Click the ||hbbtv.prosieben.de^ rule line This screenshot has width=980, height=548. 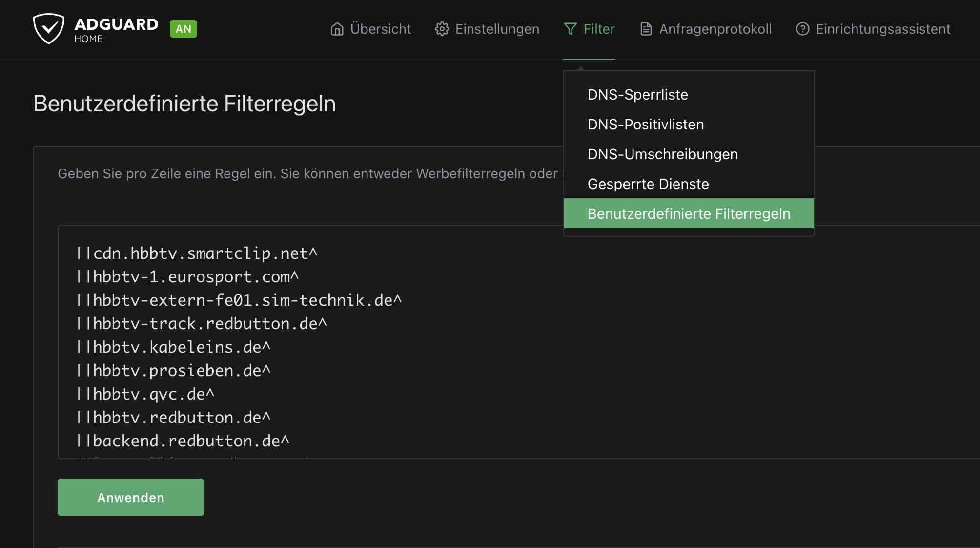(x=173, y=370)
